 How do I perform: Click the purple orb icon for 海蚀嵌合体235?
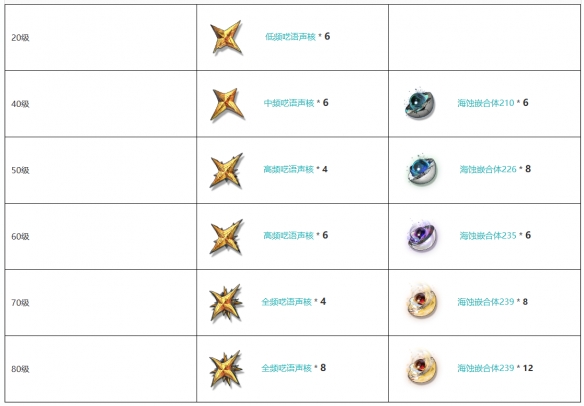coord(421,236)
